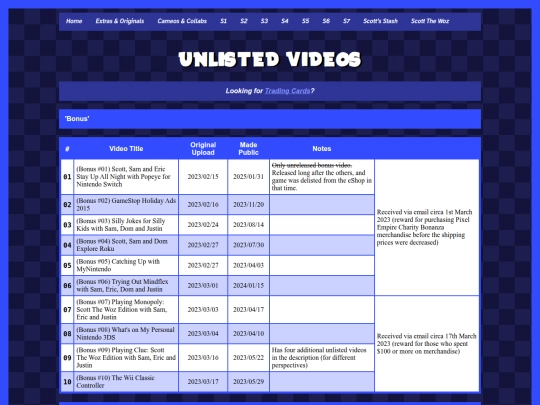Select Bonus #03 Silly Jokes video title
Image resolution: width=540 pixels, height=405 pixels.
121,225
